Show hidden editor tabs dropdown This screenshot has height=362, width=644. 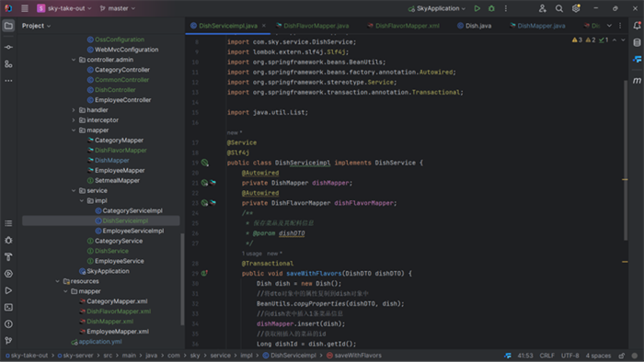[x=609, y=26]
